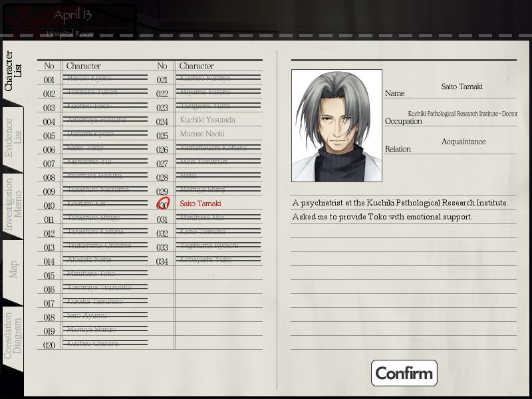Click the number 024 cell
The image size is (532, 399).
pyautogui.click(x=162, y=122)
